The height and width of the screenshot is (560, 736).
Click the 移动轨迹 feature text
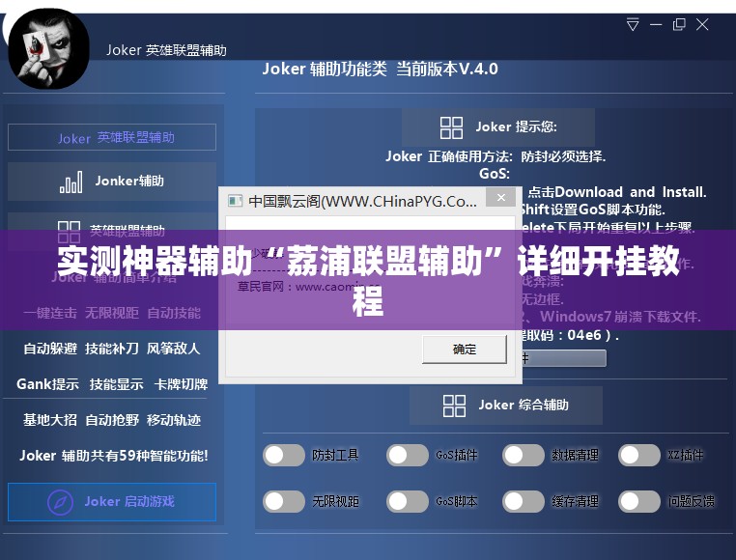coord(174,420)
